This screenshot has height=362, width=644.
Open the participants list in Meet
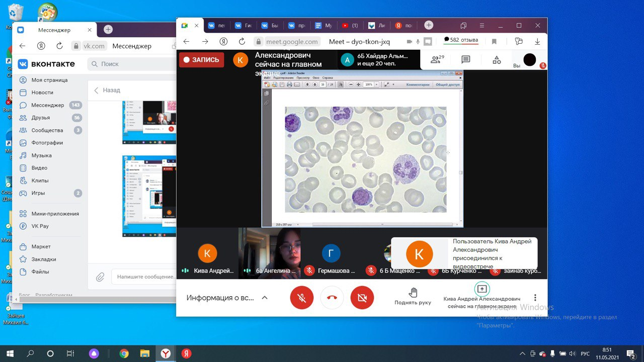click(x=437, y=60)
